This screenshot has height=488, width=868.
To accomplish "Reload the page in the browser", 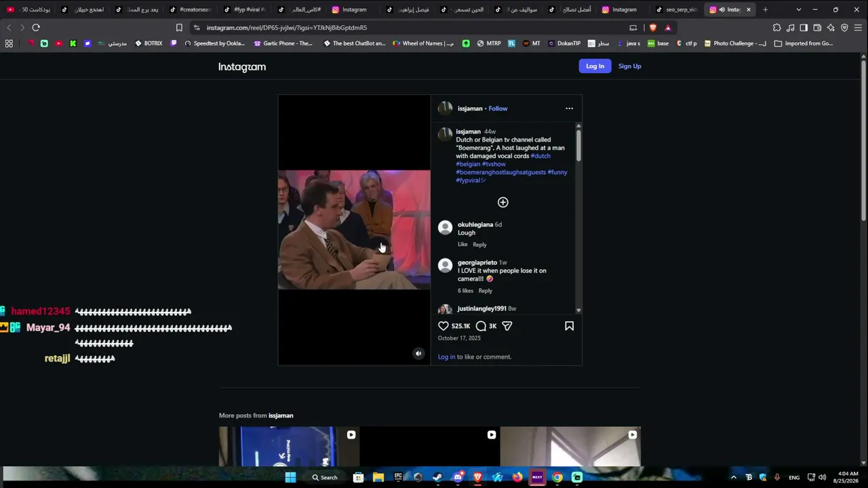I will 36,28.
